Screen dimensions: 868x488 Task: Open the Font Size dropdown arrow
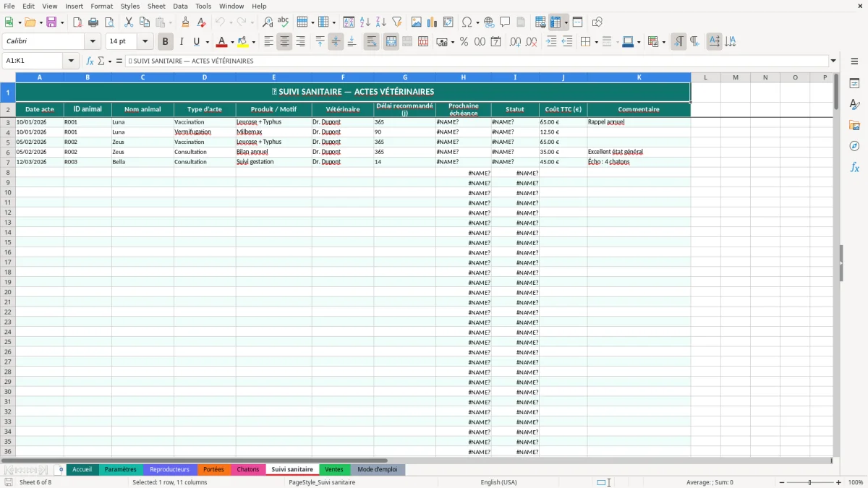tap(145, 42)
